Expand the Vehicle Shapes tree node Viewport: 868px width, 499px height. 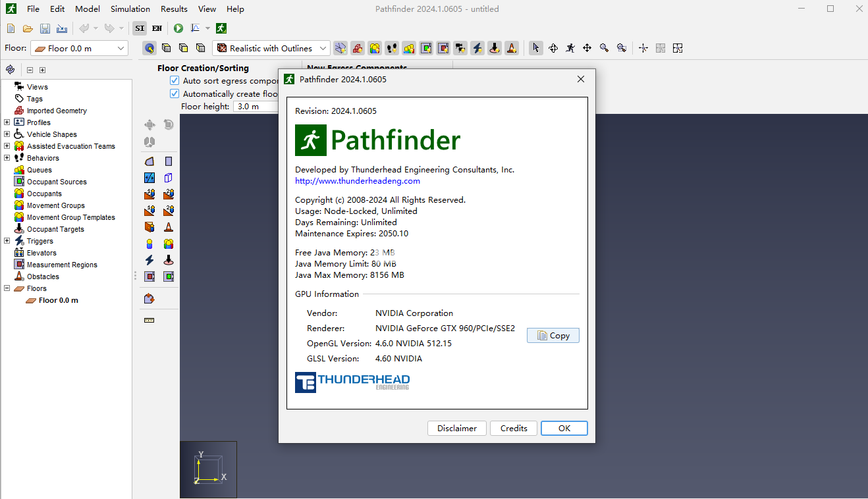click(7, 134)
